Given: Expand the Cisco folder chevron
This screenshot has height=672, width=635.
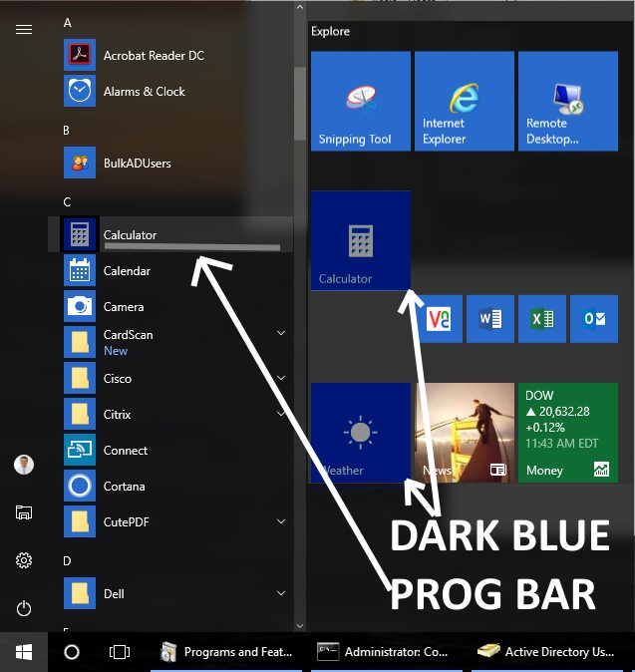Looking at the screenshot, I should pyautogui.click(x=281, y=379).
